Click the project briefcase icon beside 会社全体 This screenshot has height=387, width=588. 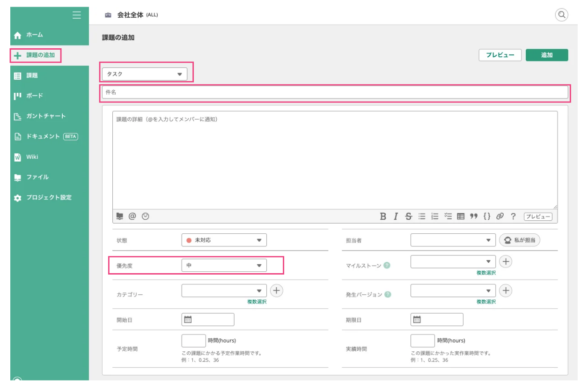click(x=108, y=15)
